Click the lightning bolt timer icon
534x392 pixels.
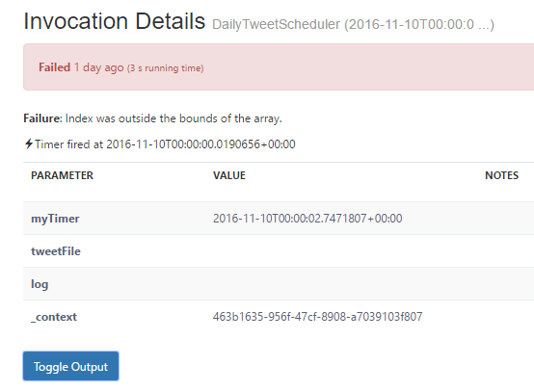tap(29, 144)
